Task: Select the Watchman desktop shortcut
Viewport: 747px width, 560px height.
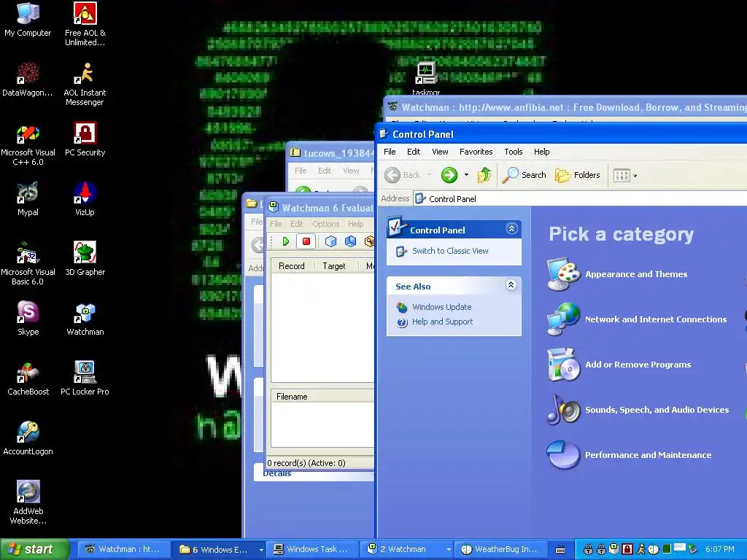Action: [85, 319]
